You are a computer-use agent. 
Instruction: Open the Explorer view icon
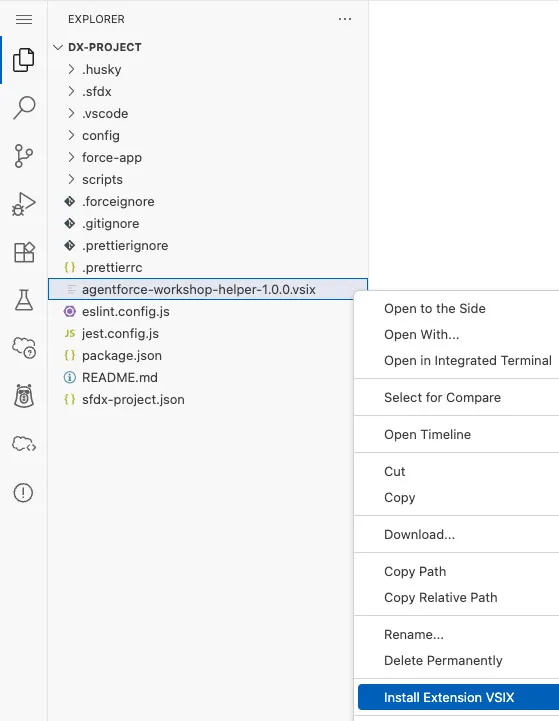point(23,60)
